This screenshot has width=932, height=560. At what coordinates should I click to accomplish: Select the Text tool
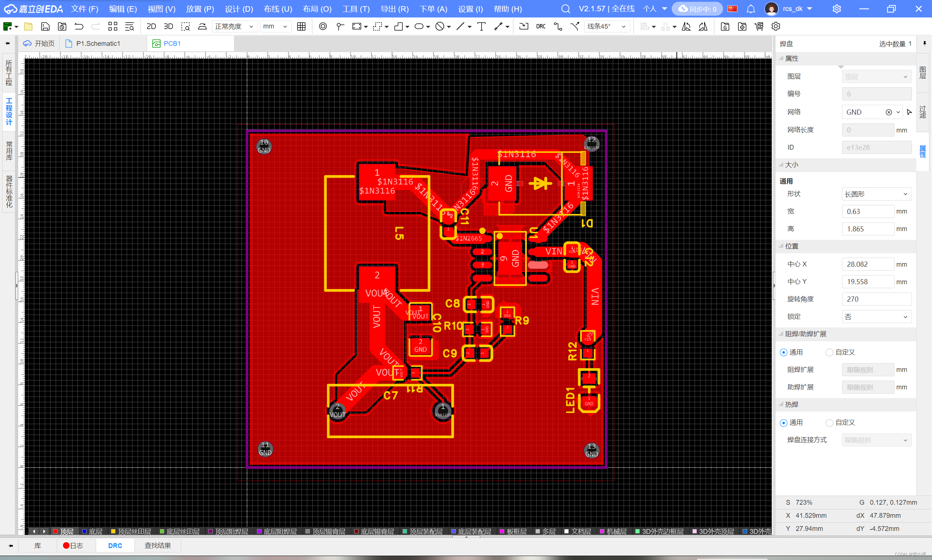click(481, 27)
